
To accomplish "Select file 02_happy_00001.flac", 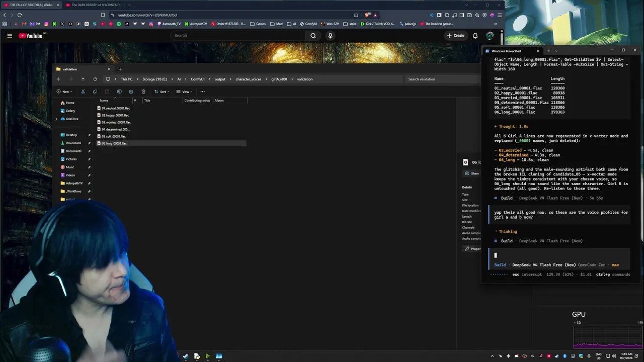I will pyautogui.click(x=114, y=115).
